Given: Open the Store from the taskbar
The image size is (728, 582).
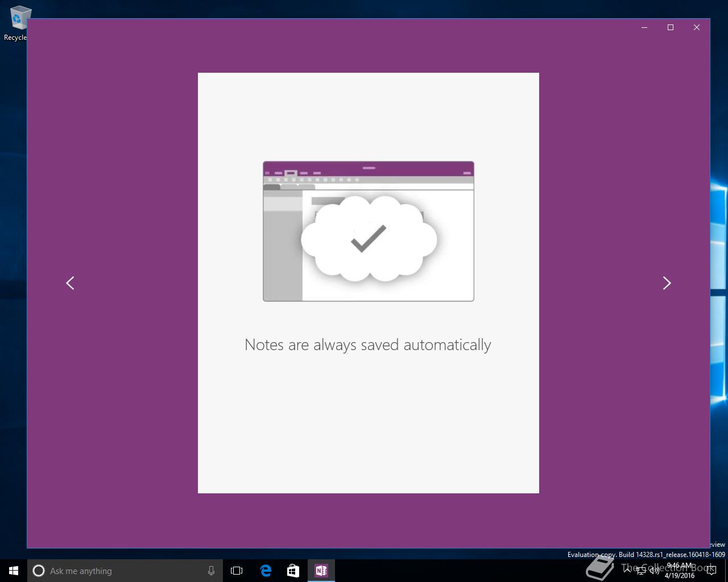Looking at the screenshot, I should coord(293,571).
